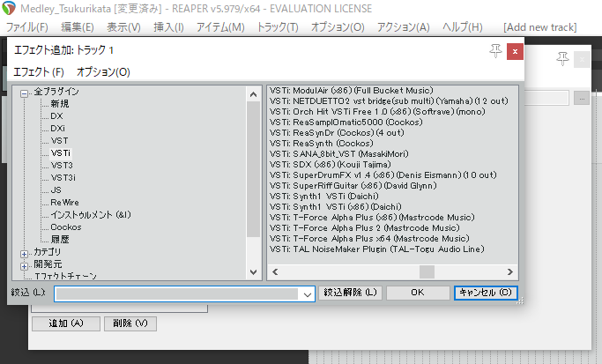Viewport: 602px width, 364px height.
Task: Click the '...' button in background FX window
Action: [582, 99]
